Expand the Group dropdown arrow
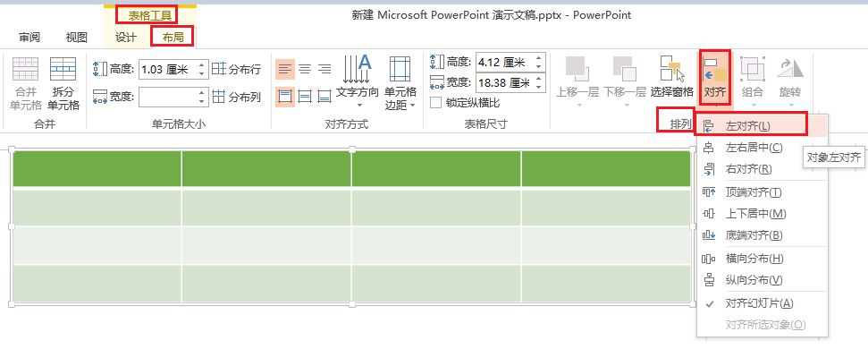This screenshot has width=868, height=349. coord(753,105)
